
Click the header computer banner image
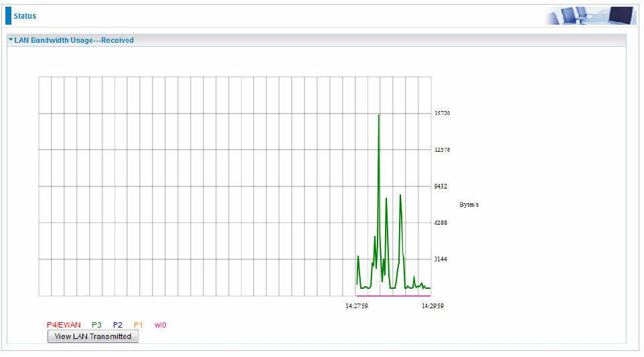[x=590, y=15]
